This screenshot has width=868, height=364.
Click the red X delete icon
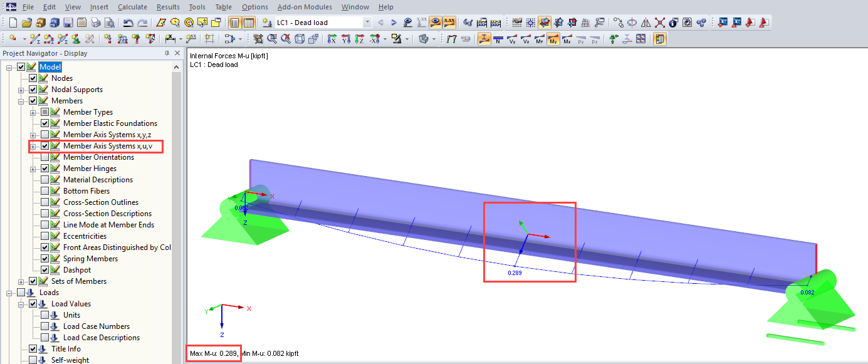[x=660, y=23]
